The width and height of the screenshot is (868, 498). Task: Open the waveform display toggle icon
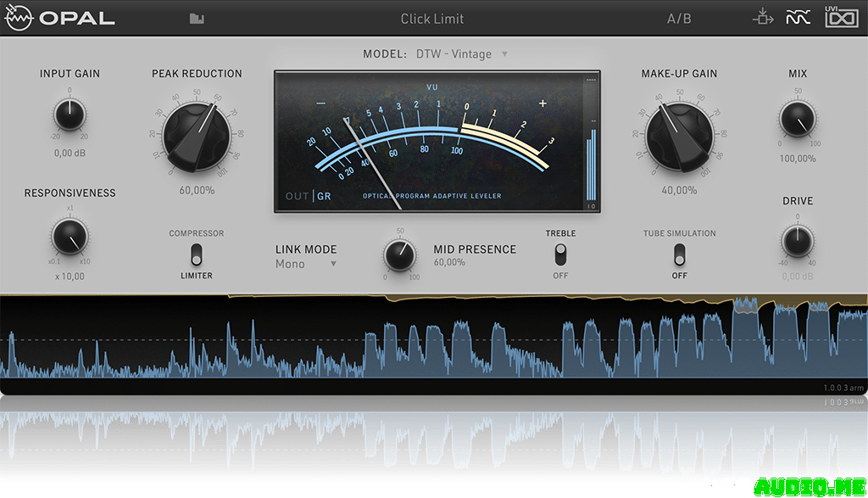tap(798, 18)
